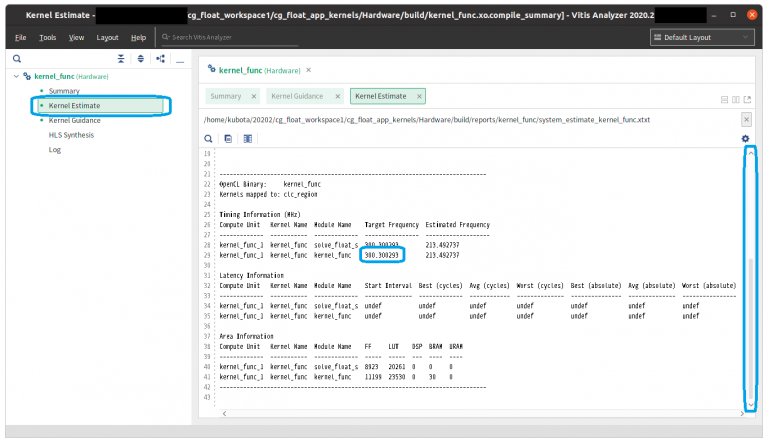
Task: Click the split vertically layout icon
Action: (737, 99)
